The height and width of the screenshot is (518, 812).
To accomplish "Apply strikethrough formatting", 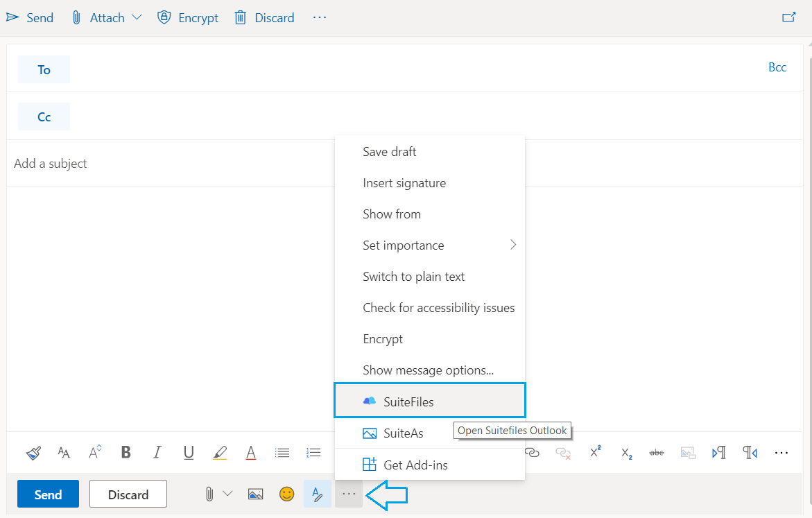I will click(x=656, y=452).
